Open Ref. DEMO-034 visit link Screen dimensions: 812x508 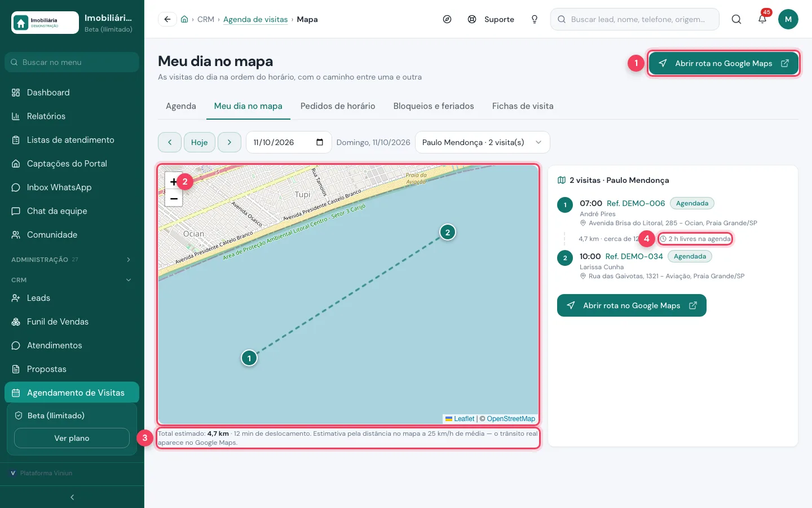634,256
